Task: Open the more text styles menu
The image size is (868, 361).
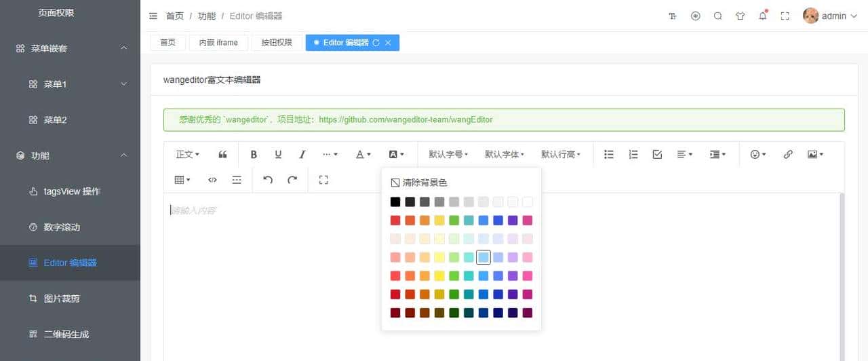Action: tap(330, 155)
